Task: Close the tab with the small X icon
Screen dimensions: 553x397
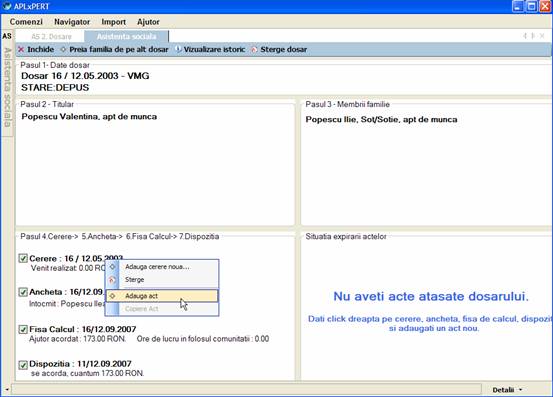Action: pyautogui.click(x=542, y=36)
